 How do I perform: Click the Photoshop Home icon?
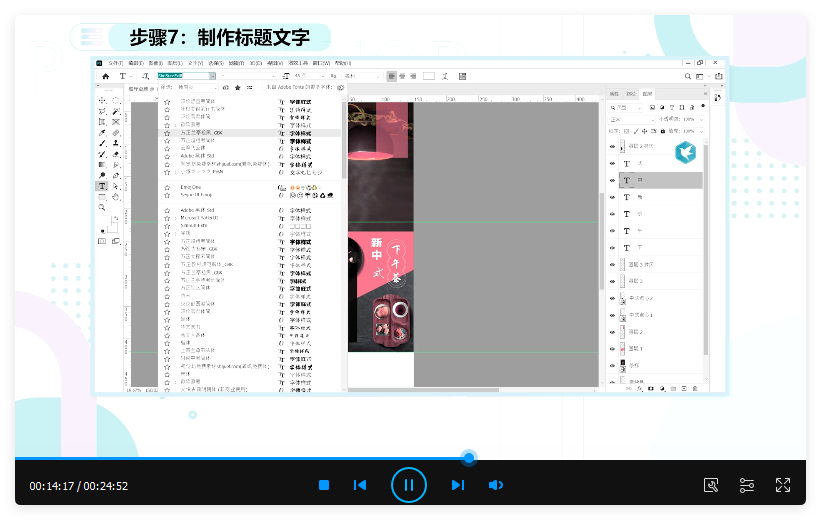tap(106, 76)
